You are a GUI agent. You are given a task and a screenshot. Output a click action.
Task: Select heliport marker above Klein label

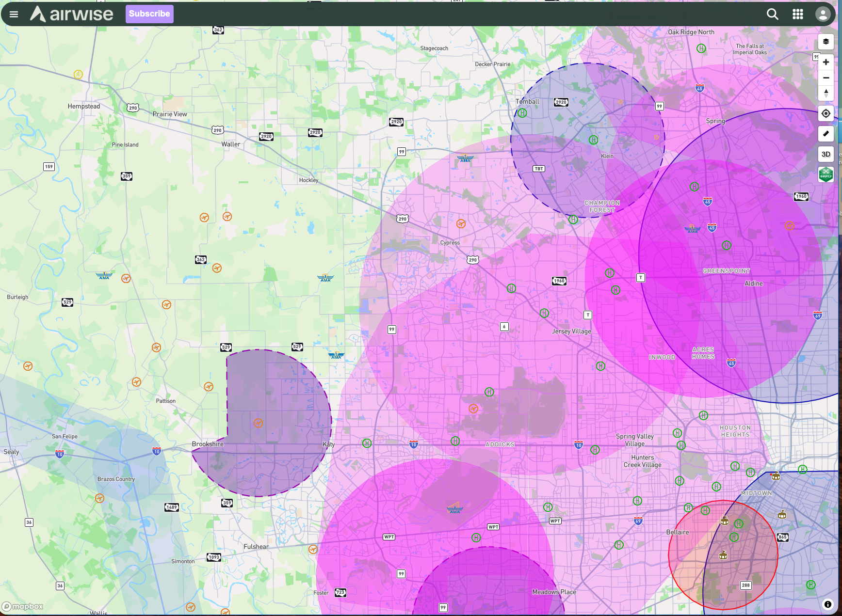coord(593,140)
